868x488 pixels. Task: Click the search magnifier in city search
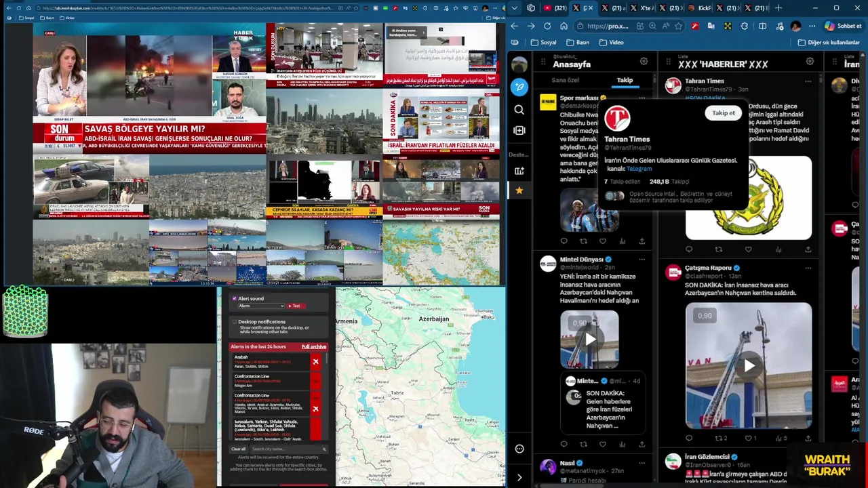click(324, 449)
